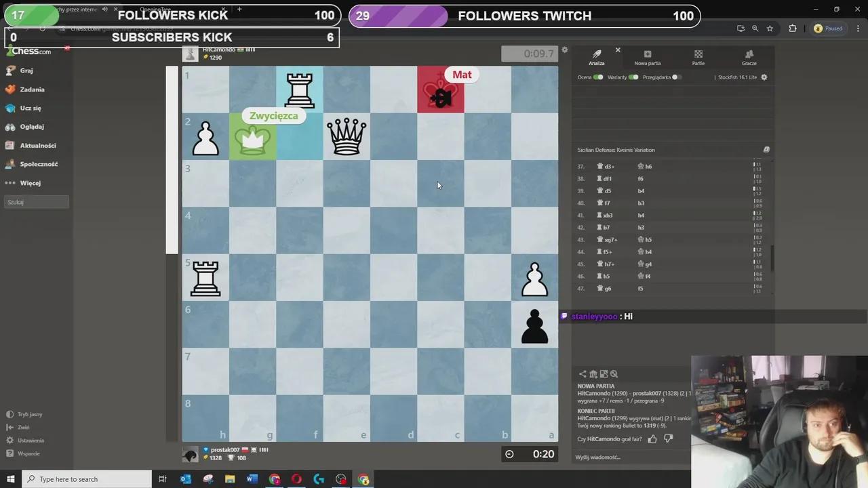
Task: Select move 46 white h5
Action: [604, 277]
